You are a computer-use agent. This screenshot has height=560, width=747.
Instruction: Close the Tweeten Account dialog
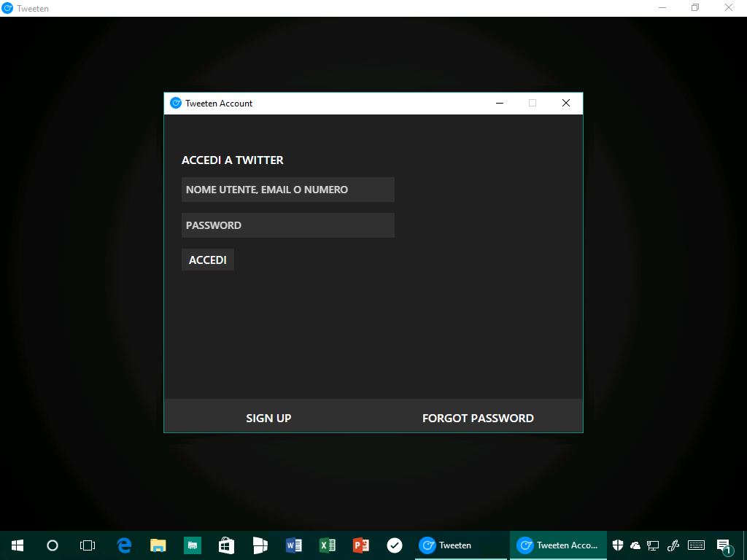tap(566, 103)
